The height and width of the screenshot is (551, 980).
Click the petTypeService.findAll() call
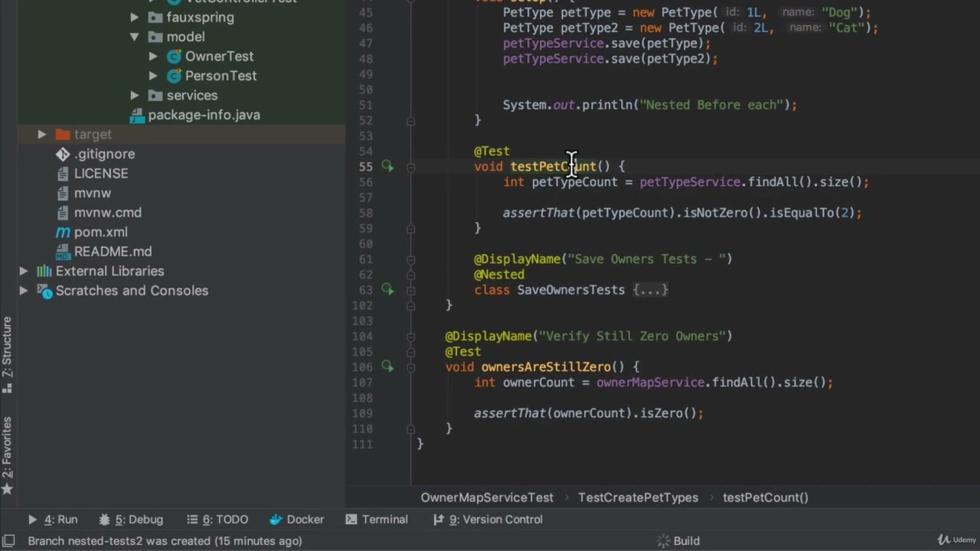pyautogui.click(x=725, y=182)
